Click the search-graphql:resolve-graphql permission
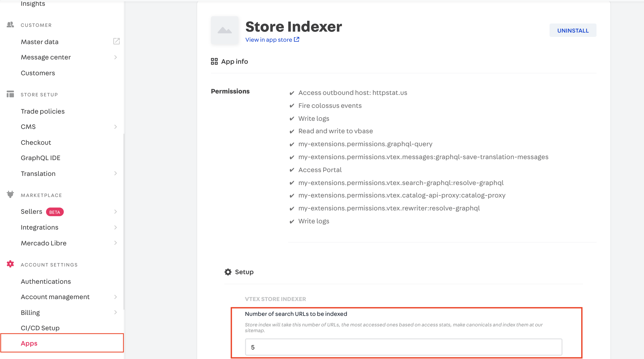 [x=401, y=183]
